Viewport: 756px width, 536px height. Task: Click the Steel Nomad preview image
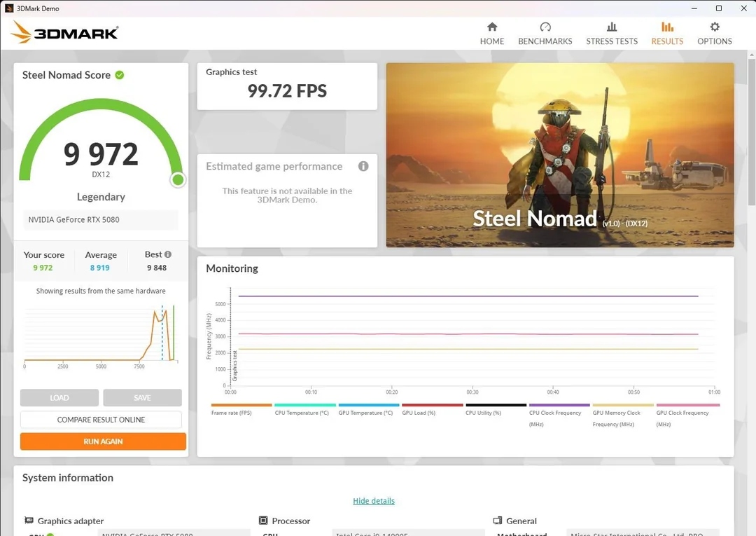click(559, 154)
